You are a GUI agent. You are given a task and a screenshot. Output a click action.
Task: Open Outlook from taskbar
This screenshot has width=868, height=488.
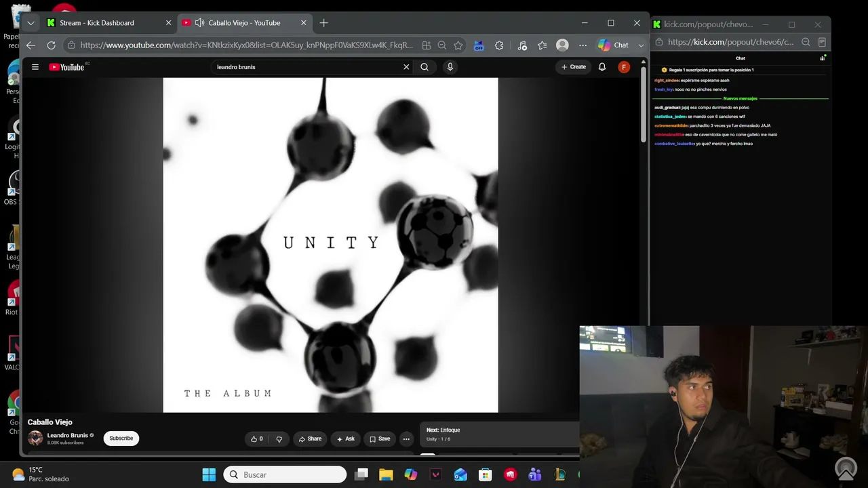click(460, 474)
